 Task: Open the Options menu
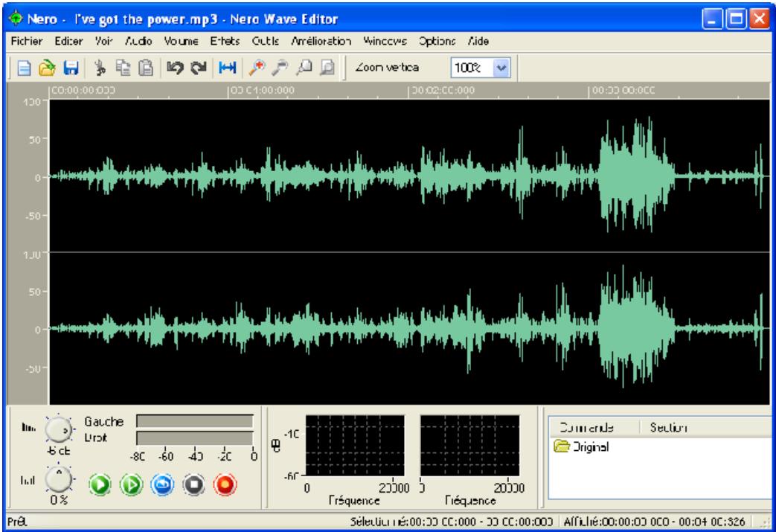437,41
